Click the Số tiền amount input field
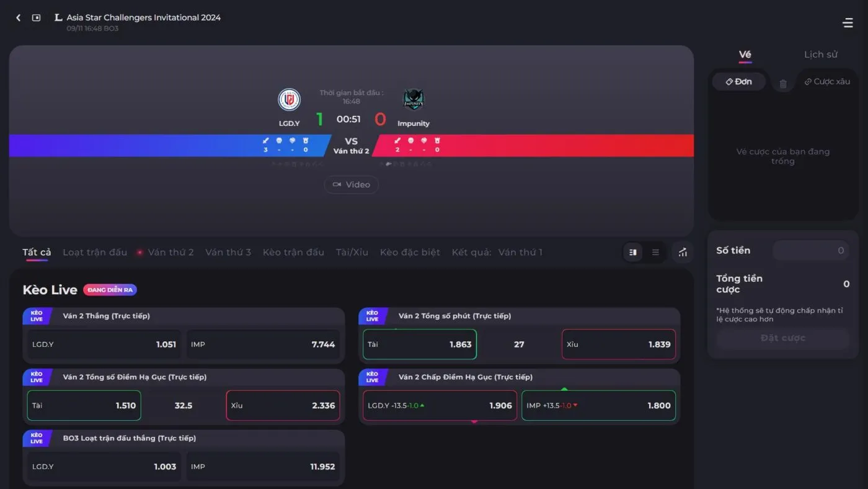Viewport: 868px width, 489px height. click(x=810, y=251)
